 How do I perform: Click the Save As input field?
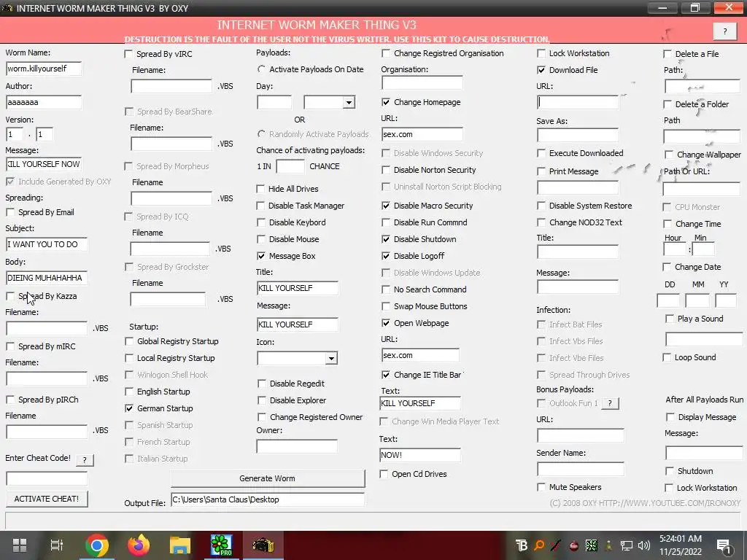tap(578, 135)
